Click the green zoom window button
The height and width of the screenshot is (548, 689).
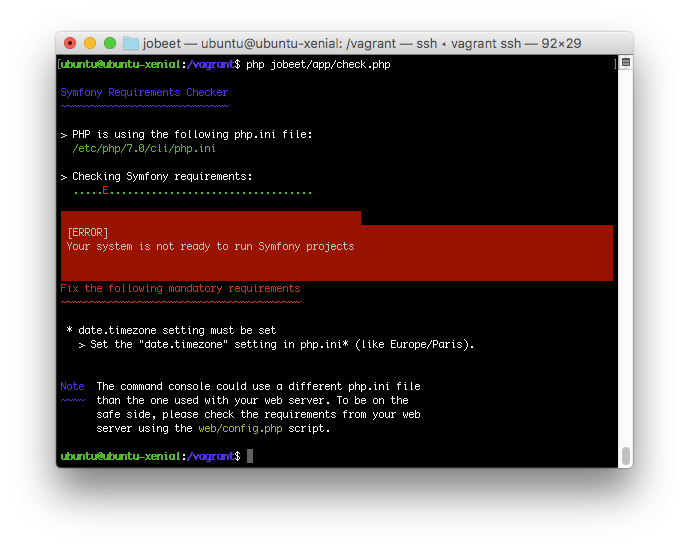tap(110, 43)
